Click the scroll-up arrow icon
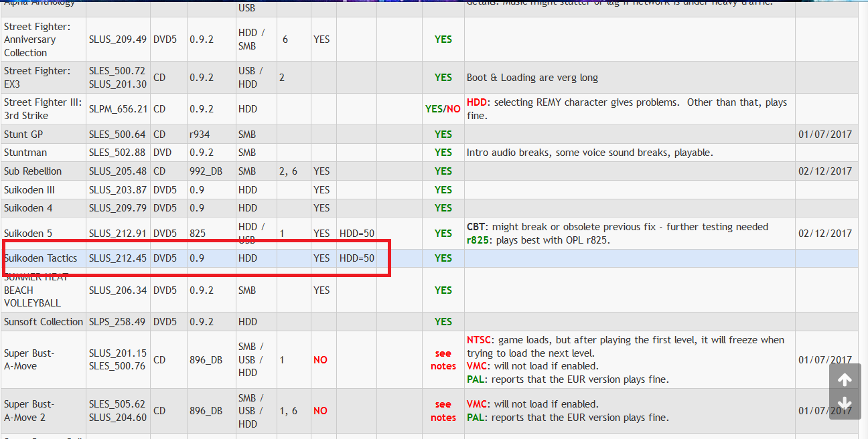The image size is (868, 439). [x=845, y=379]
